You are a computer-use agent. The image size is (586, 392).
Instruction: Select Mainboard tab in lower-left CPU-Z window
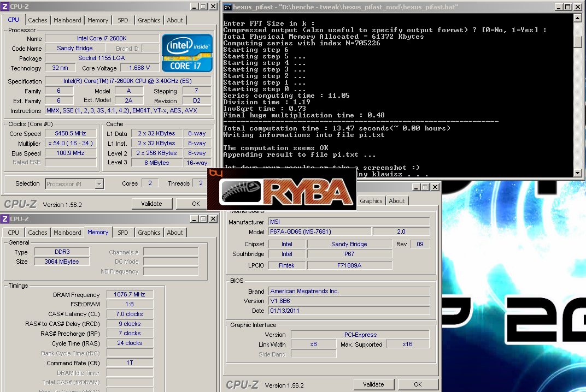(67, 232)
